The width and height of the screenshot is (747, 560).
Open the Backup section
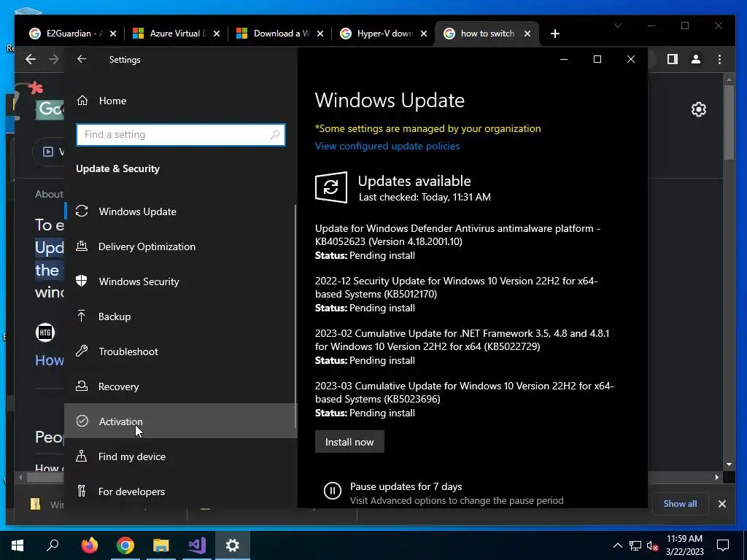click(180, 316)
